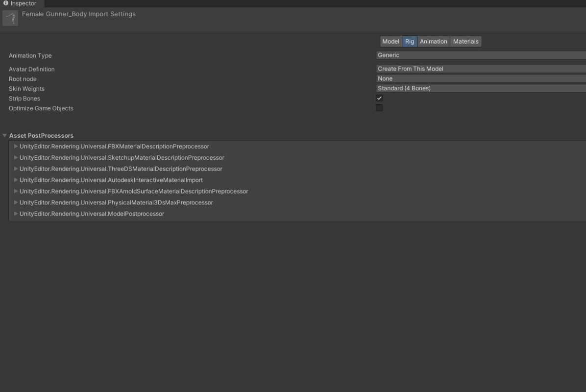Enable Optimize Game Objects checkbox
This screenshot has width=586, height=392.
tap(379, 108)
